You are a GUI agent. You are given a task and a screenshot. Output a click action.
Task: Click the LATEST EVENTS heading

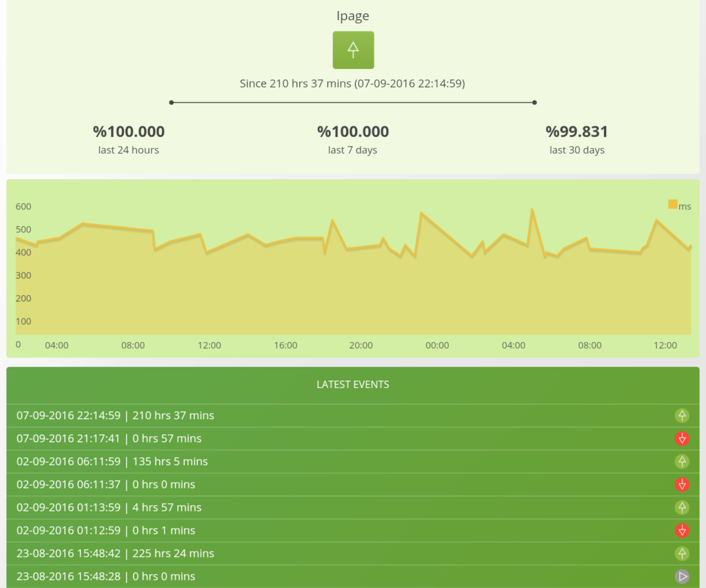click(x=353, y=385)
